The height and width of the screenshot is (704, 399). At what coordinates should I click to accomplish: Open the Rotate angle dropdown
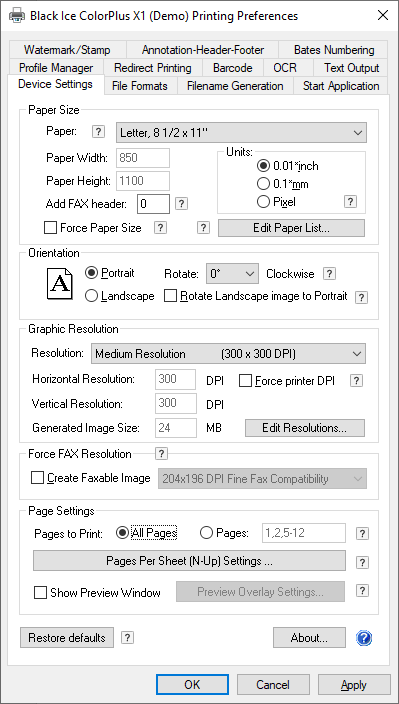(x=232, y=273)
